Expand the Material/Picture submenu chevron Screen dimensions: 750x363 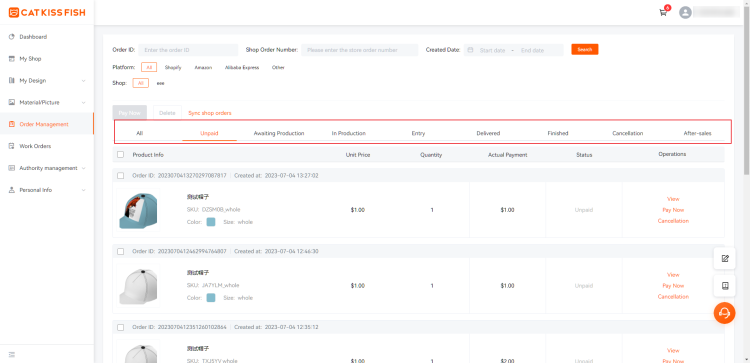(x=84, y=102)
